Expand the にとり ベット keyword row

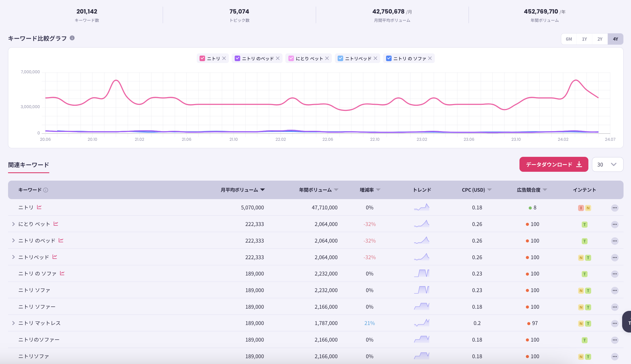coord(13,224)
